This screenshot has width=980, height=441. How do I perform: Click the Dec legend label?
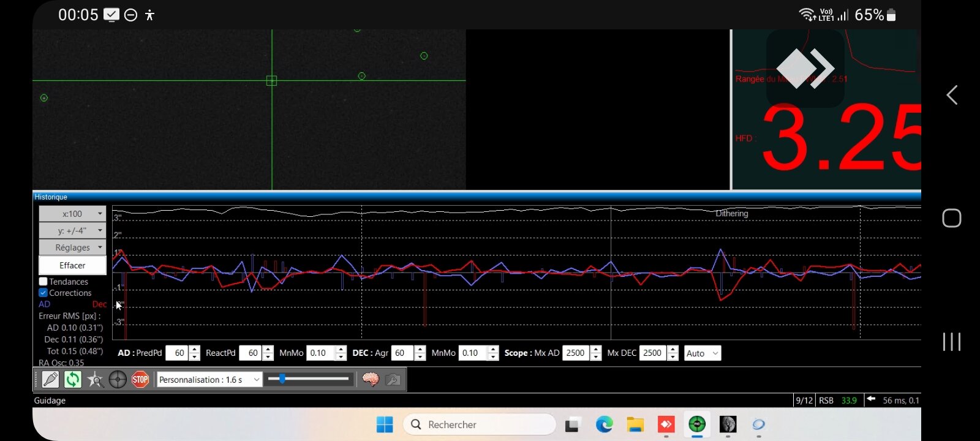99,304
